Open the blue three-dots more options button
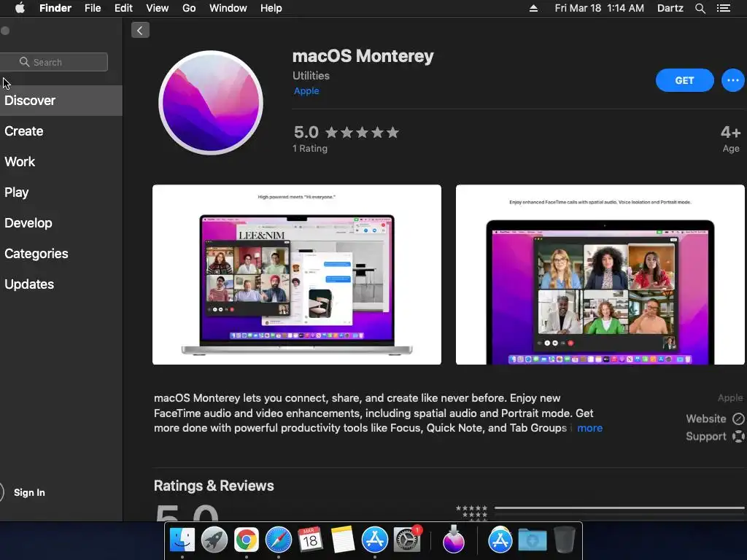Viewport: 747px width, 560px height. (732, 80)
